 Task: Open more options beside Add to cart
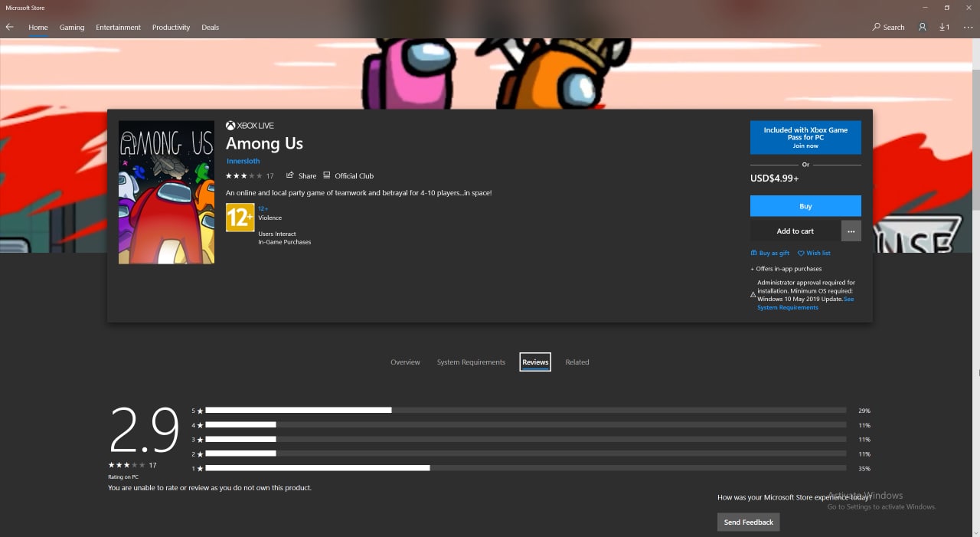coord(851,231)
